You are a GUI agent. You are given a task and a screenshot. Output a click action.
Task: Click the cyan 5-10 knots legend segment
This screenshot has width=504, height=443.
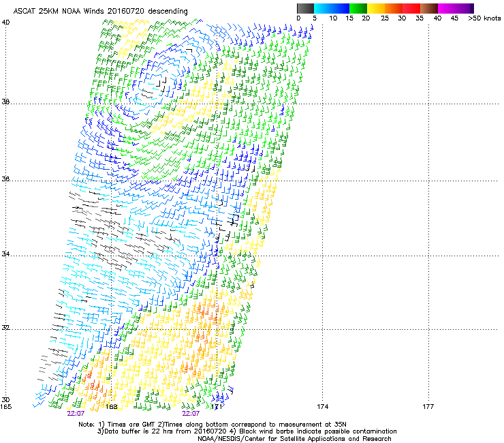point(323,8)
